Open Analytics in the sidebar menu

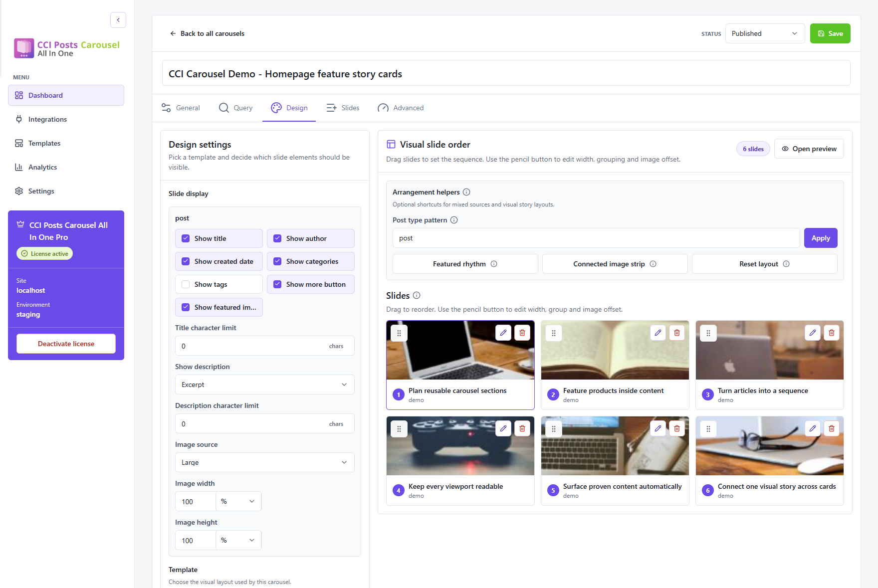click(66, 167)
